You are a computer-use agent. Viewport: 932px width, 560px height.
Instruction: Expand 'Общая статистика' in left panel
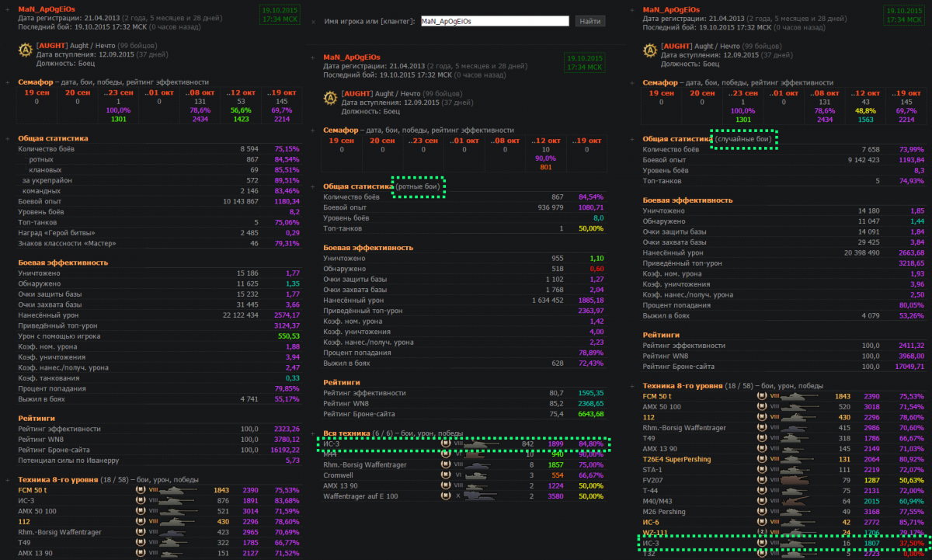10,138
